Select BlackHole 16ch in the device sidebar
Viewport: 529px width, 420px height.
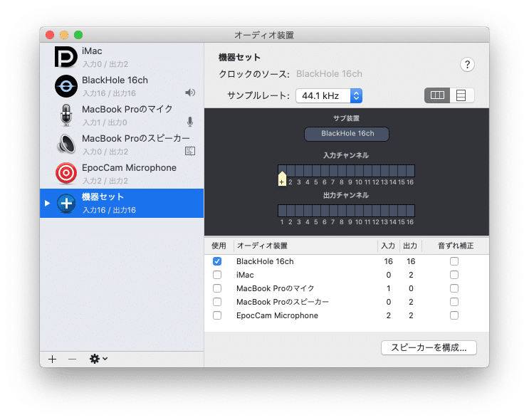(122, 86)
